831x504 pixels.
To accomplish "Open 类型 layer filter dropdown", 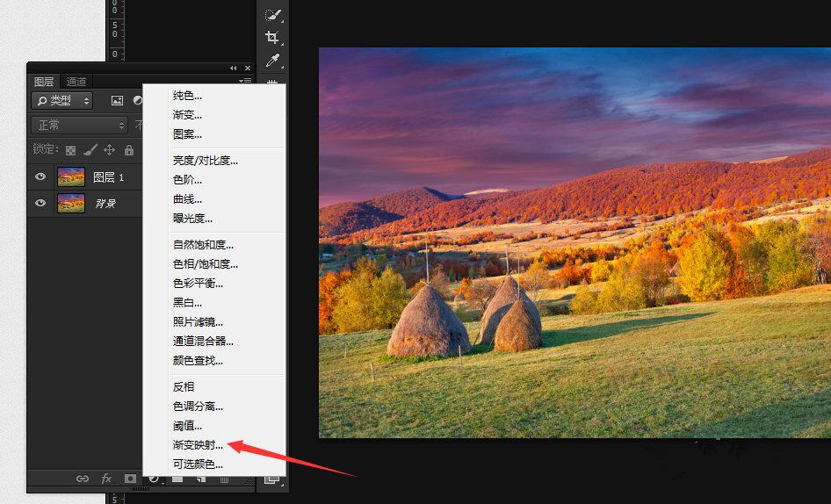I will (x=62, y=100).
